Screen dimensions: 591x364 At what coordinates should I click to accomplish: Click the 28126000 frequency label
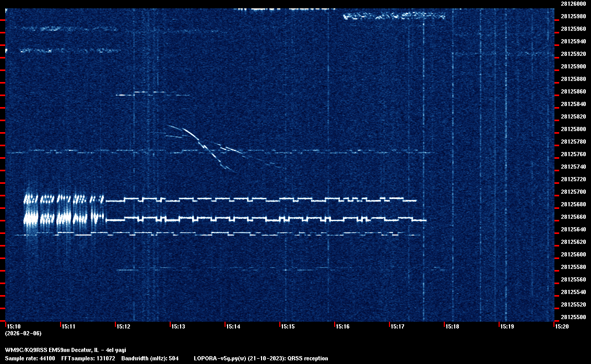(x=573, y=4)
